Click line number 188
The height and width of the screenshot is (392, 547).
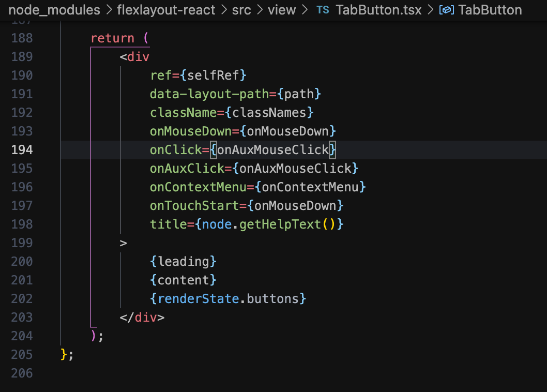(x=22, y=38)
